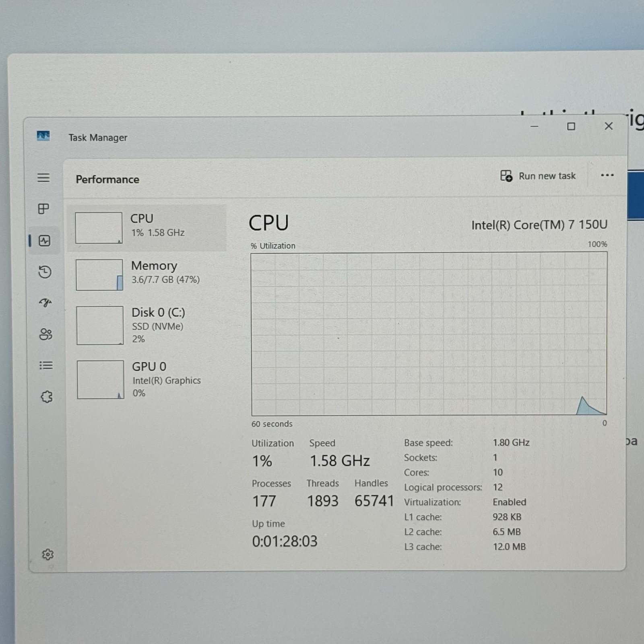Click the up time value 0:01:28:03
This screenshot has height=644, width=644.
[285, 541]
